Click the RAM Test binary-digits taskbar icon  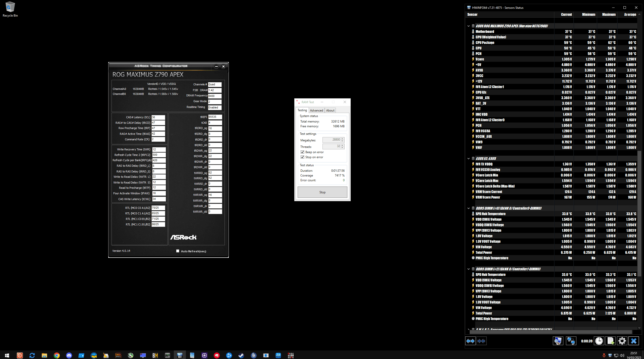pyautogui.click(x=291, y=355)
